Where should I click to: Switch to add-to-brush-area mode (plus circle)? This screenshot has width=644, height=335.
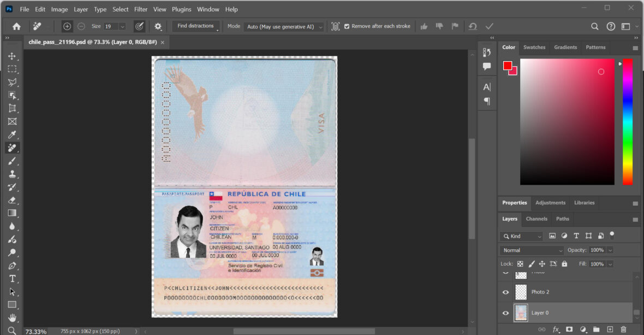pos(67,26)
